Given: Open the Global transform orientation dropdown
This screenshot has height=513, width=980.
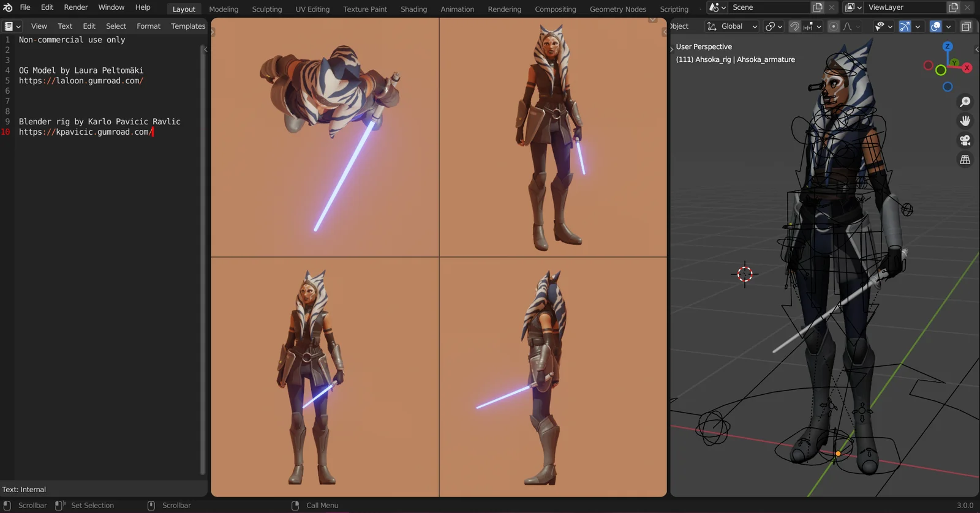Looking at the screenshot, I should 732,26.
